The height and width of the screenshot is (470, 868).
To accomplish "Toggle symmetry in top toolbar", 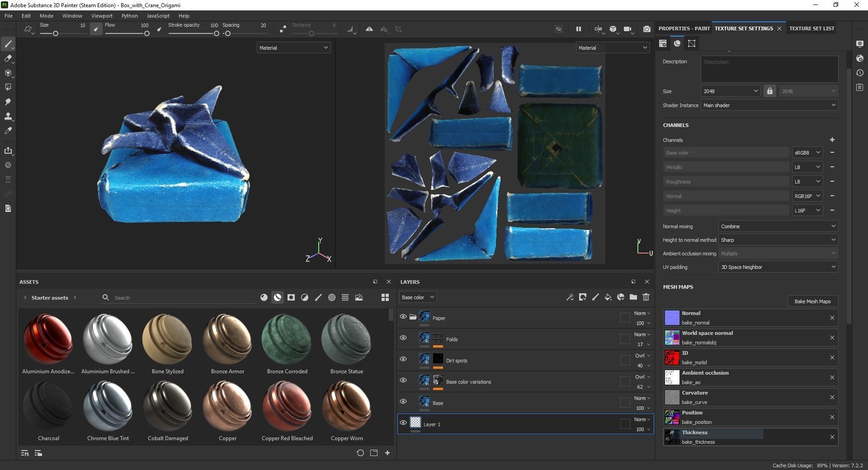I will [x=369, y=29].
